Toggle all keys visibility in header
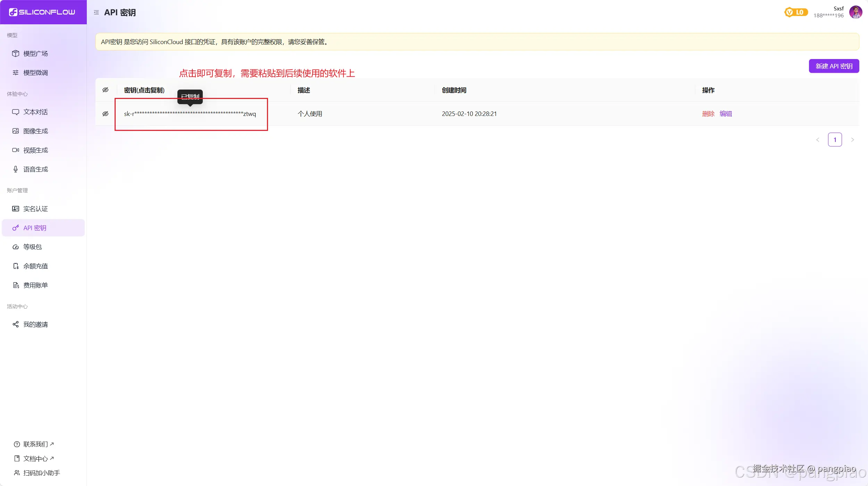This screenshot has height=486, width=868. click(106, 90)
